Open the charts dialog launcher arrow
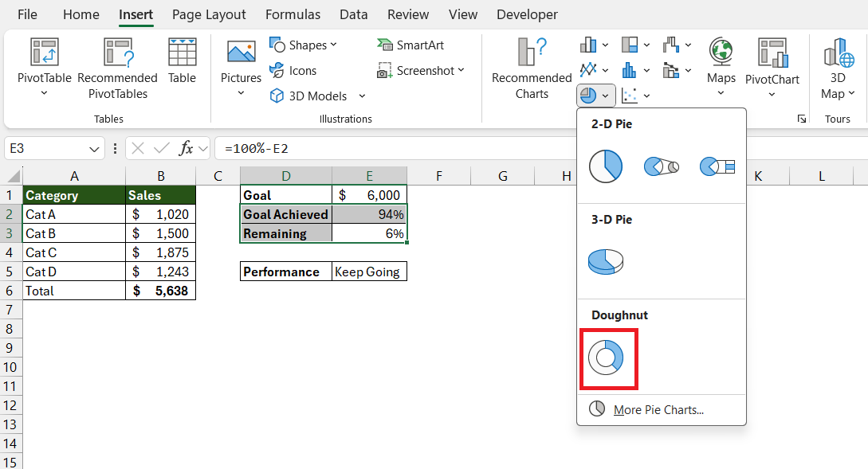Viewport: 868px width, 469px height. click(801, 119)
